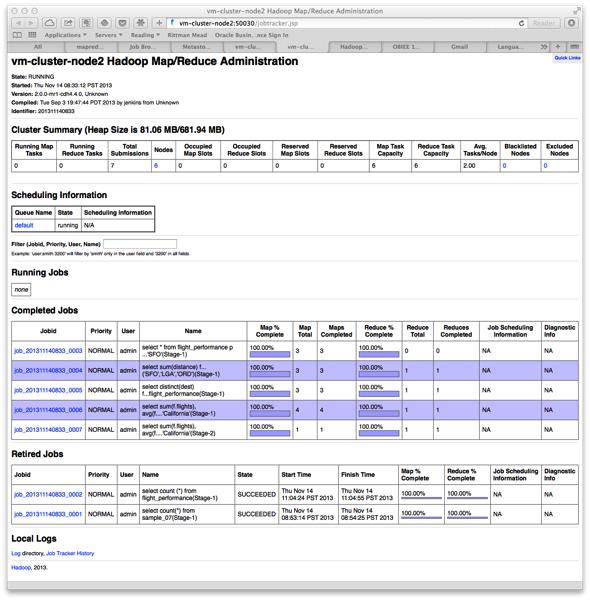Go forward with the Safari forward arrow
Viewport: 590px width, 600px height.
pyautogui.click(x=31, y=23)
